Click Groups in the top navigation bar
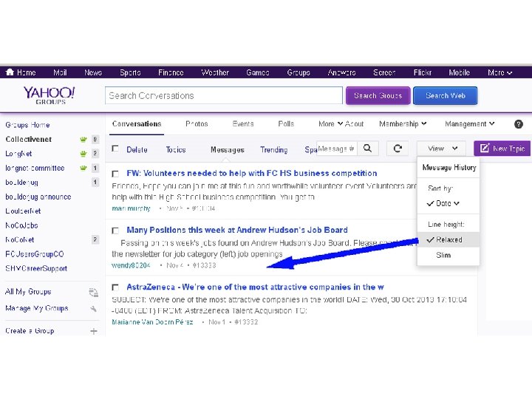This screenshot has height=399, width=532. pyautogui.click(x=299, y=72)
